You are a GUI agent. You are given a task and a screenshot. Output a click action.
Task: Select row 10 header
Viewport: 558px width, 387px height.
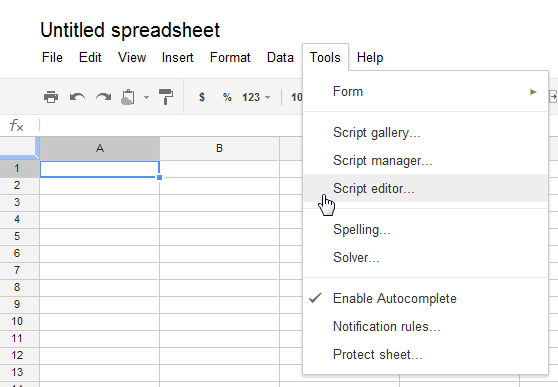click(19, 321)
